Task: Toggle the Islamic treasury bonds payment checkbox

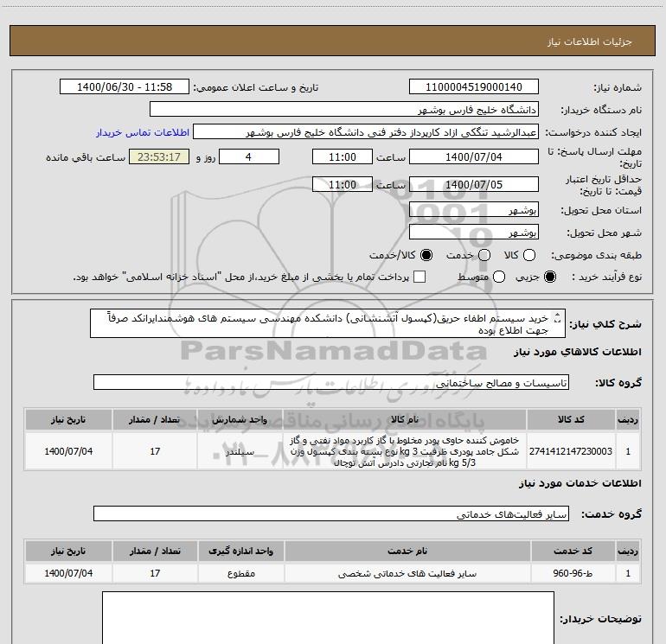Action: point(419,277)
